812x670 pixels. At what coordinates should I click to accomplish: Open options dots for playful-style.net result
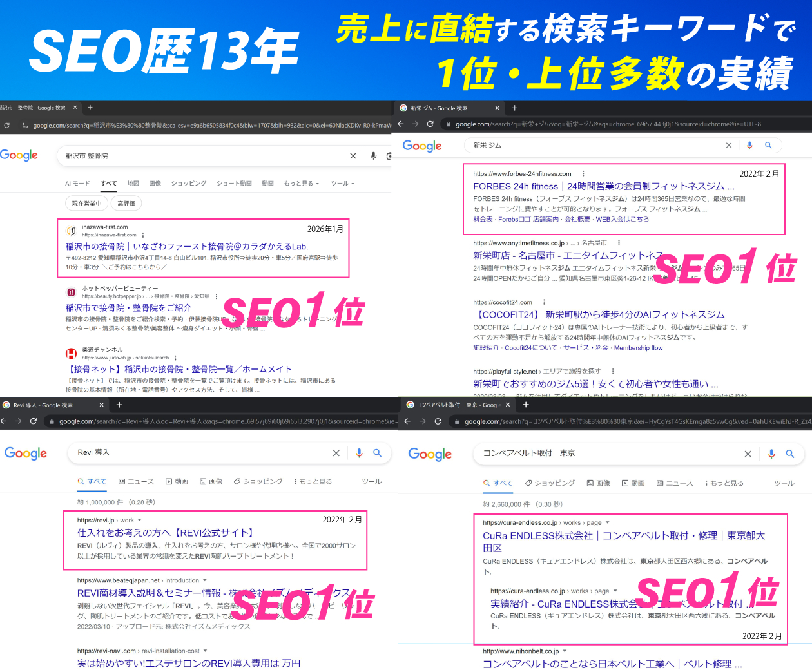pos(613,371)
